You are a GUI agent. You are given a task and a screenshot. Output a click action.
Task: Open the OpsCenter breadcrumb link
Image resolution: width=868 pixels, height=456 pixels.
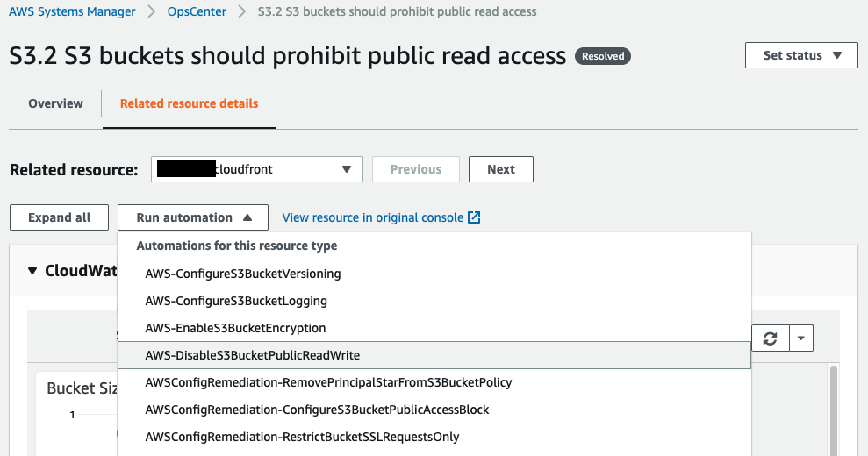[197, 11]
